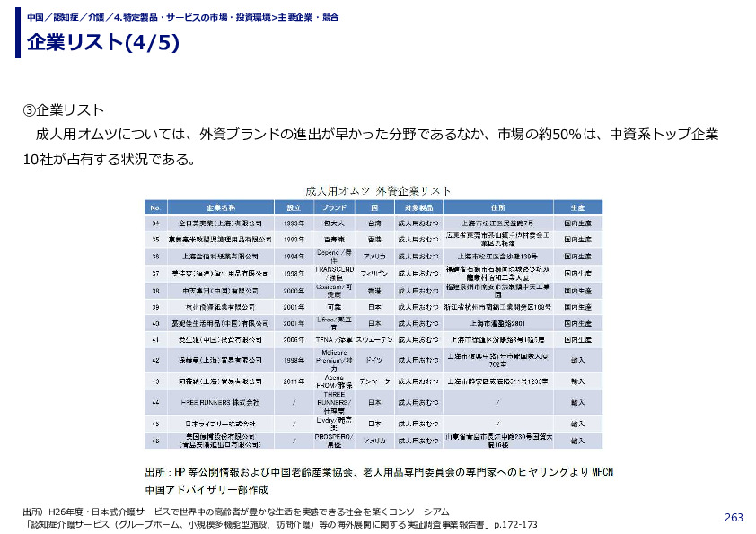Click the country cell 台湾
The width and height of the screenshot is (756, 534).
coord(374,223)
